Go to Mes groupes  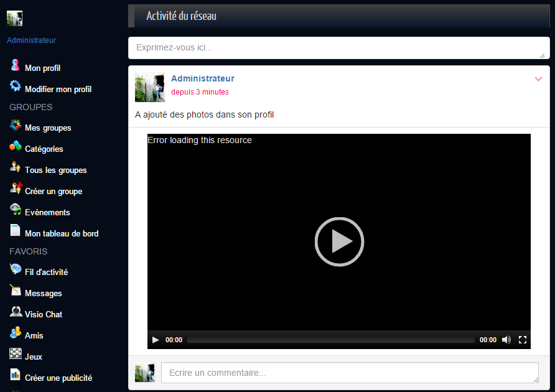48,128
